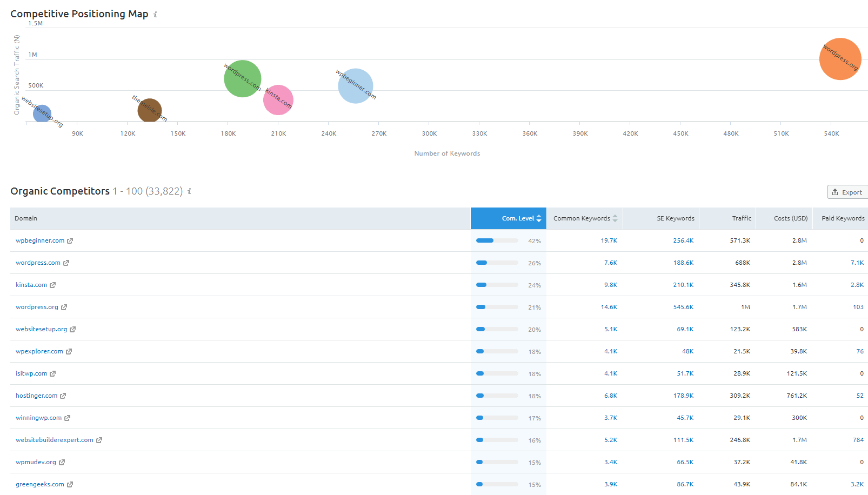Open wordpress.com common keywords 7.6K

coord(611,263)
